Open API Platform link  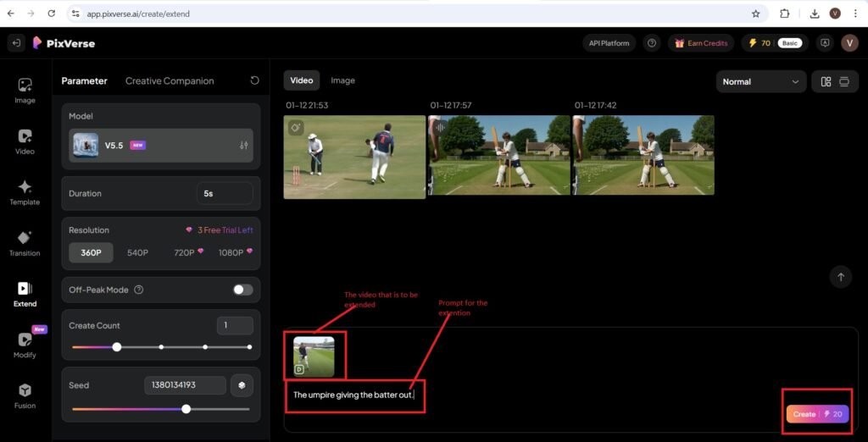click(609, 43)
